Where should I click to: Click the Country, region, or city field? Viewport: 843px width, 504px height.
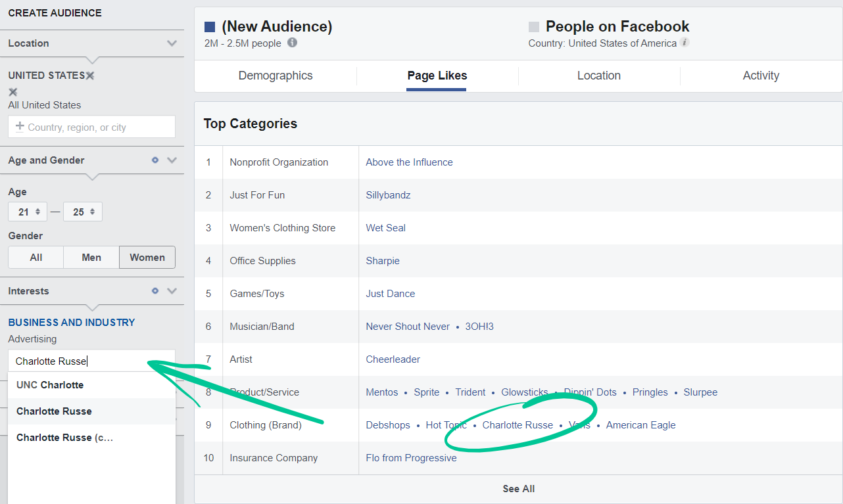click(91, 127)
